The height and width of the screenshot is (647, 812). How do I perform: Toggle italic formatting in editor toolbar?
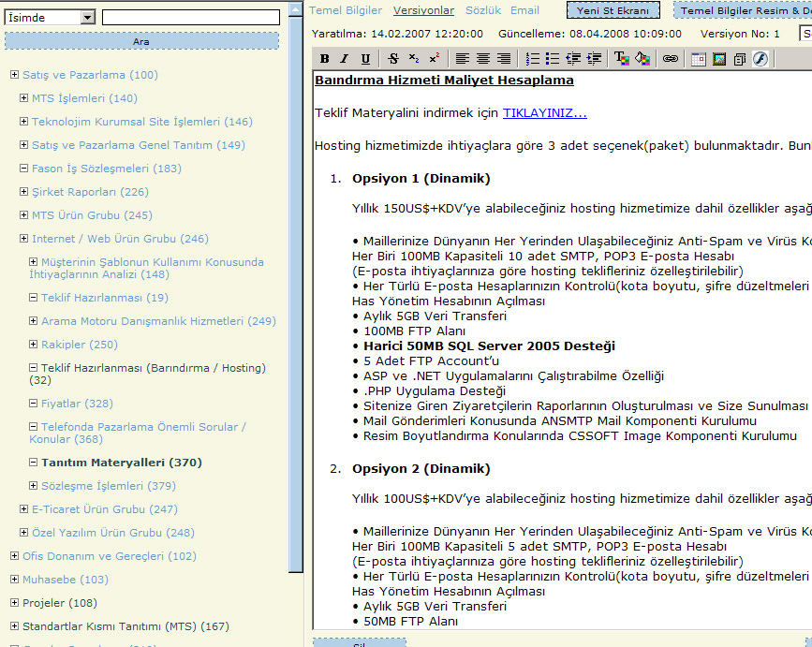[345, 59]
